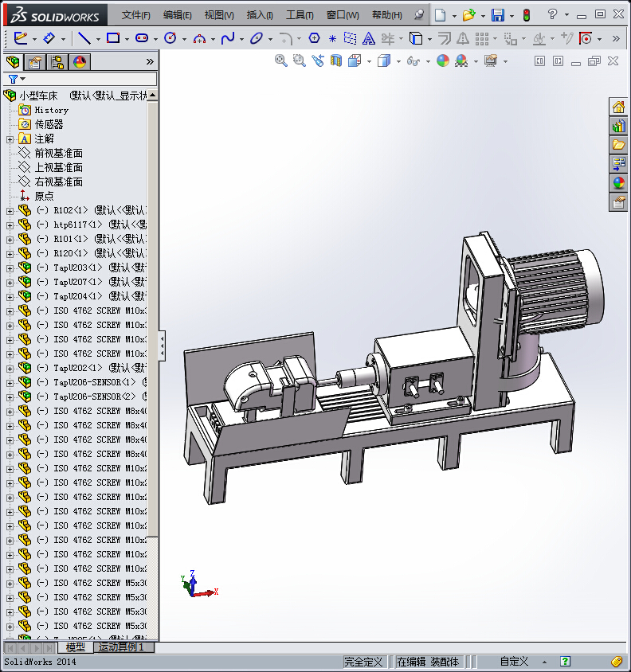Open the 帮助(H) menu
Image resolution: width=631 pixels, height=672 pixels.
(387, 15)
